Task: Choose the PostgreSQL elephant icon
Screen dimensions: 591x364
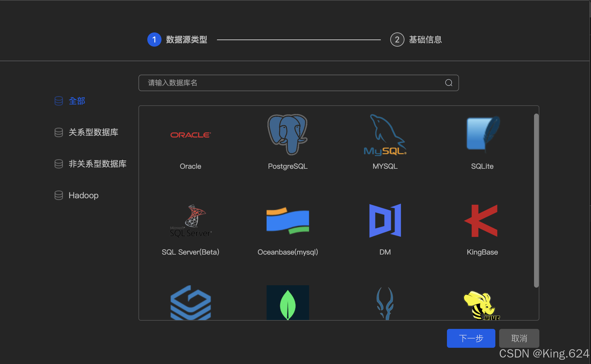Action: [288, 135]
